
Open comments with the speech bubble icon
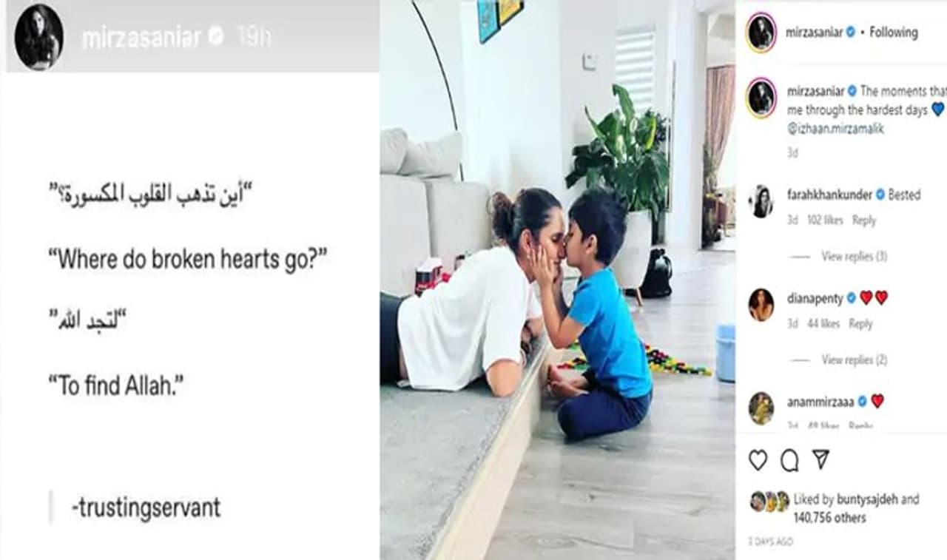[789, 460]
